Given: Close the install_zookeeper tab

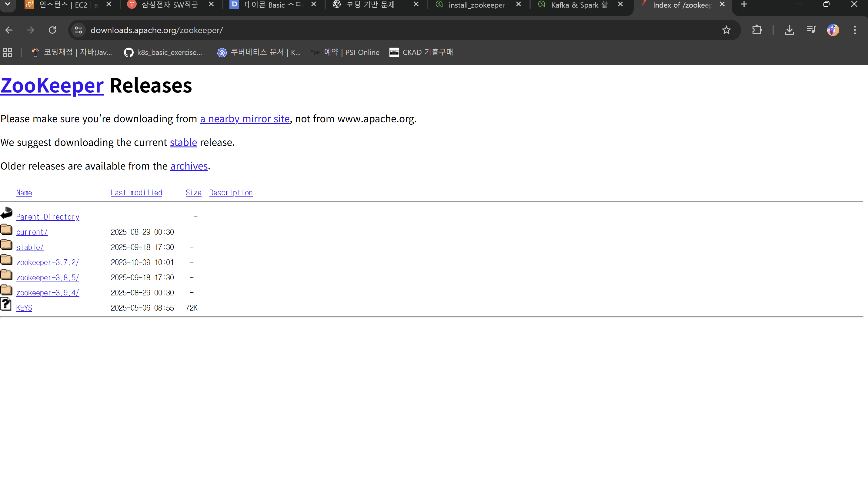Looking at the screenshot, I should tap(519, 4).
